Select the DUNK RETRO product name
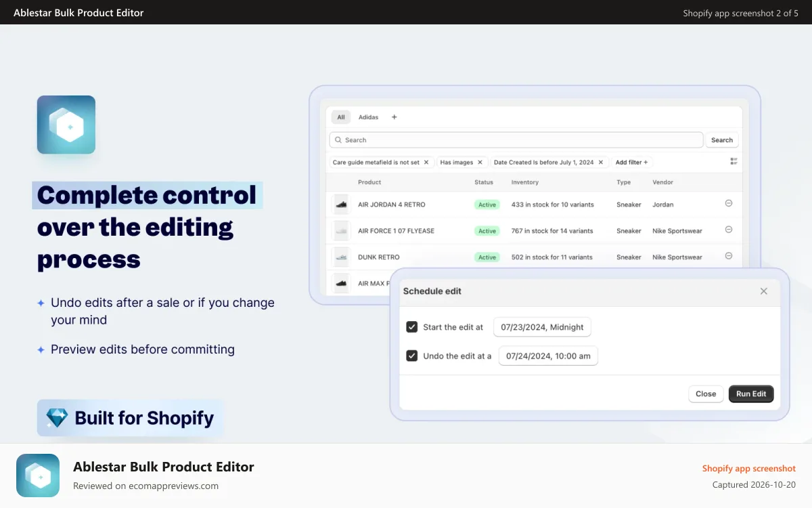Screen dimensions: 812x508 379,257
